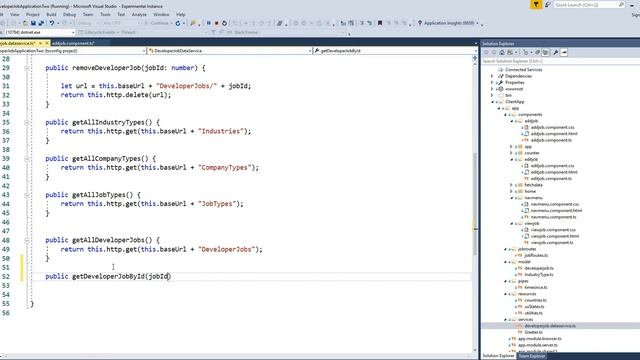The width and height of the screenshot is (640, 360).
Task: Collapse getAllDeveloperJobs code block
Action: (27, 240)
